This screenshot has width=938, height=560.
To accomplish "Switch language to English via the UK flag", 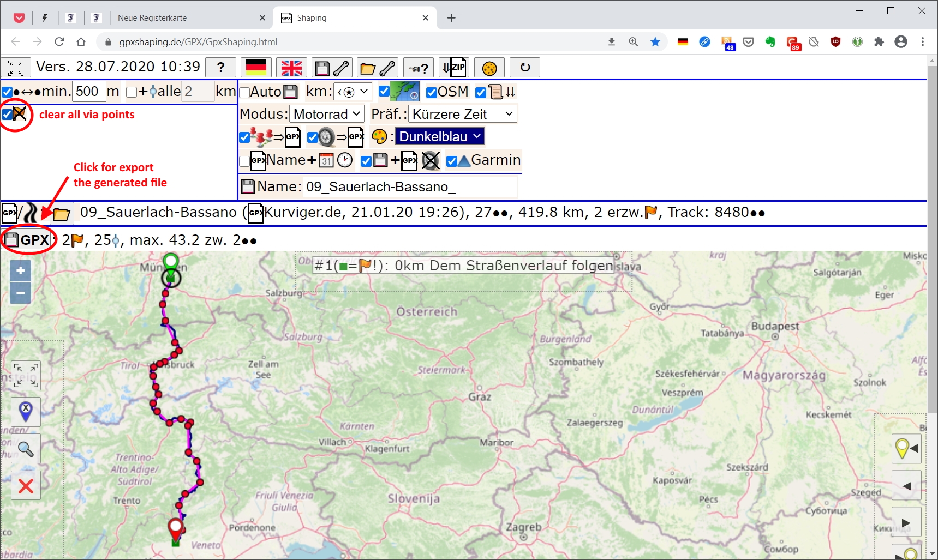I will [x=291, y=68].
